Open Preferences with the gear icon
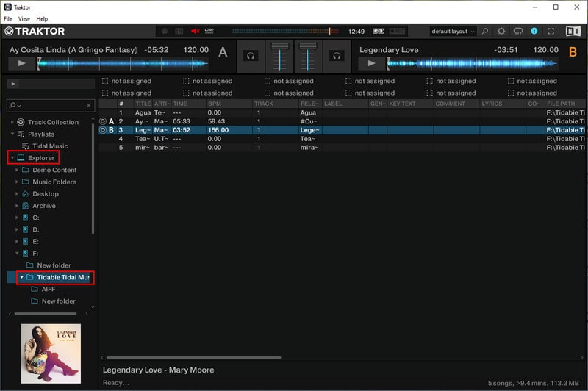Image resolution: width=588 pixels, height=391 pixels. pyautogui.click(x=501, y=31)
